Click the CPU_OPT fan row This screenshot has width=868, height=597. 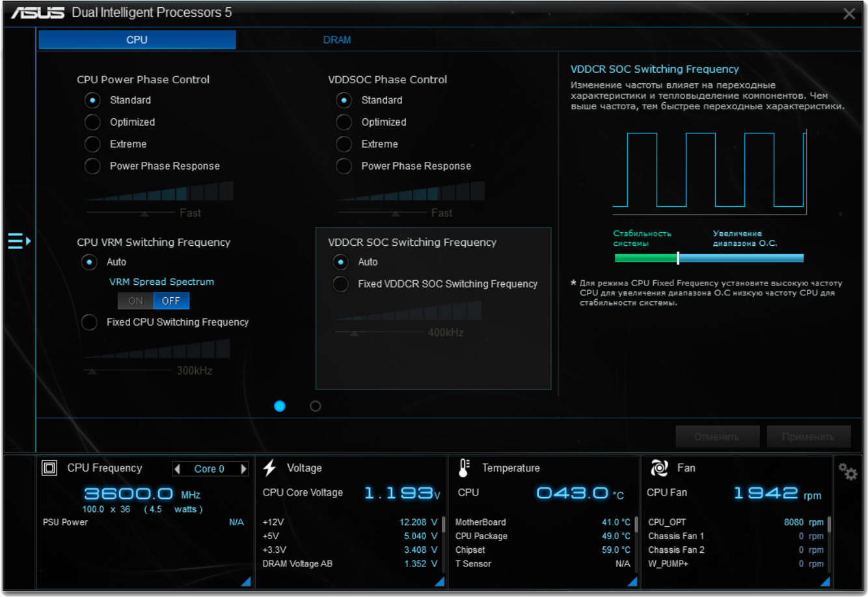point(736,522)
